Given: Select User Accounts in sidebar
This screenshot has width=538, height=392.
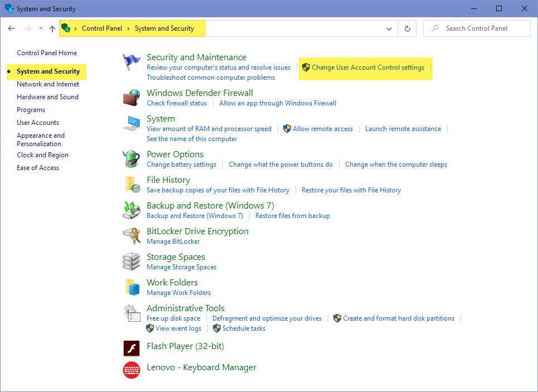Looking at the screenshot, I should (x=38, y=123).
